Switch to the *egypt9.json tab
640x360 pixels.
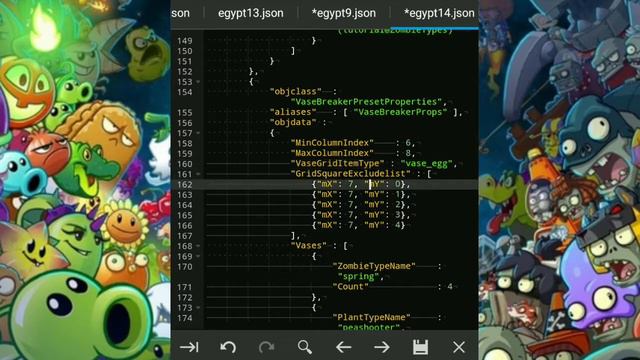344,13
